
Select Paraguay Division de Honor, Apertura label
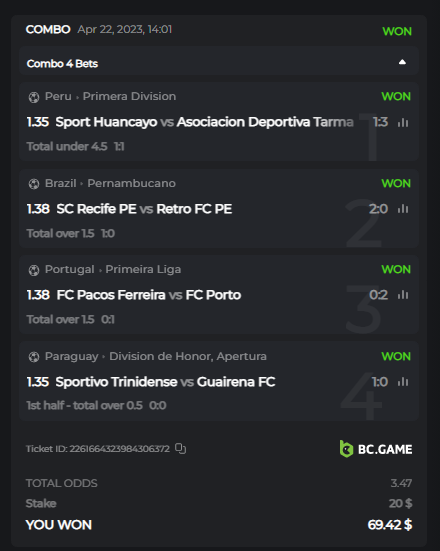coord(156,356)
